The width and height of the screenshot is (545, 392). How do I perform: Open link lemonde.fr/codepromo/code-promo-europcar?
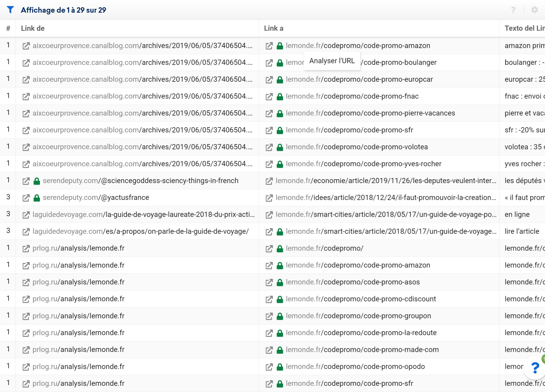[359, 79]
